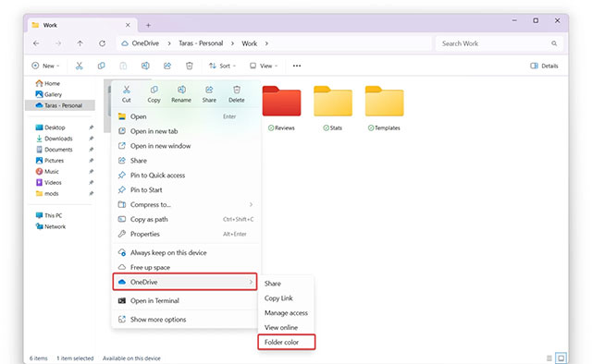Refresh the current folder

[102, 43]
